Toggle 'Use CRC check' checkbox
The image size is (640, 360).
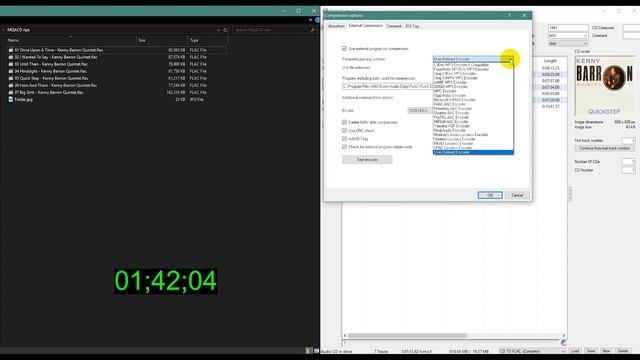pos(344,131)
